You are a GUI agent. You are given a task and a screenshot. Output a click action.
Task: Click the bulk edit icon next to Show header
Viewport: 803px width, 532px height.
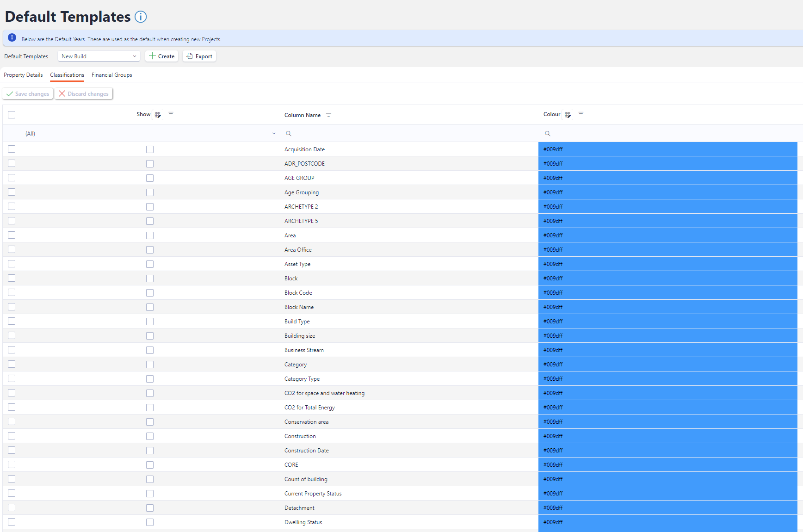point(158,115)
